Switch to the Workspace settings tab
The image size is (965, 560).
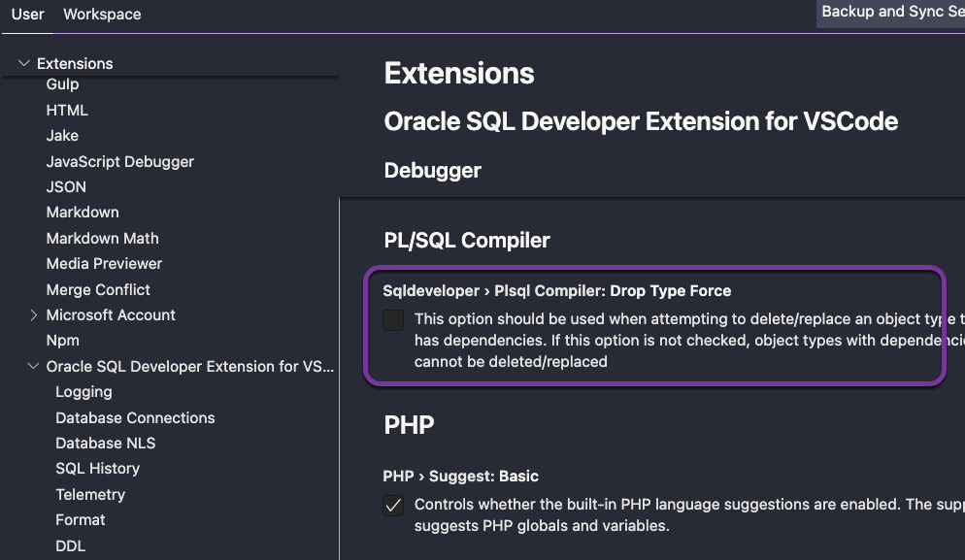(x=102, y=15)
